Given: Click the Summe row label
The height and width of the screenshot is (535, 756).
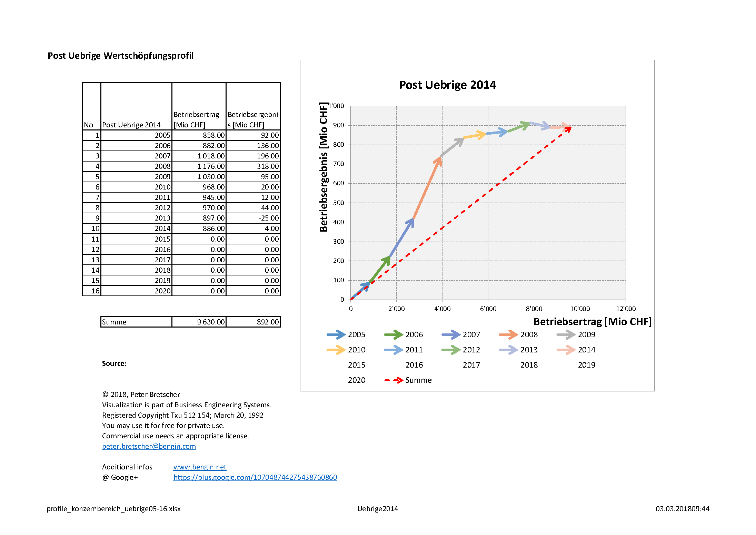Looking at the screenshot, I should pos(136,322).
